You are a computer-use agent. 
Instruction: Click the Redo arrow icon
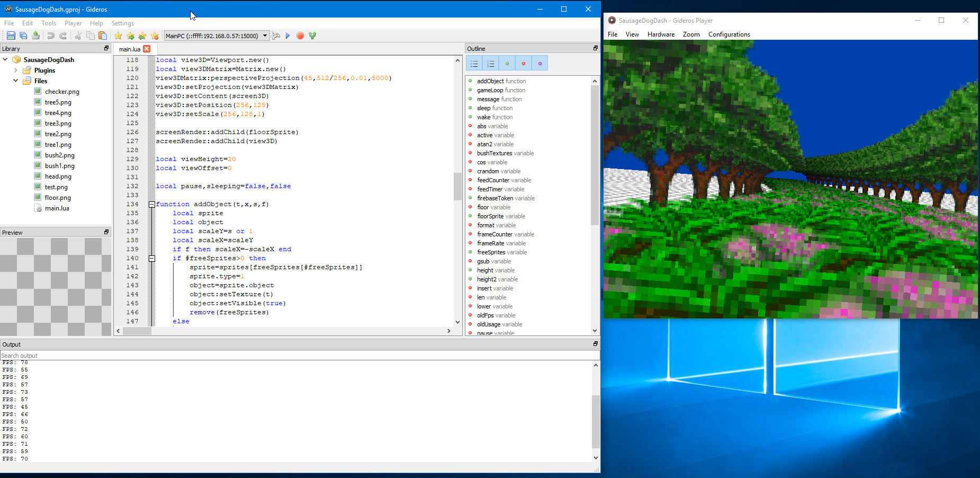(63, 36)
